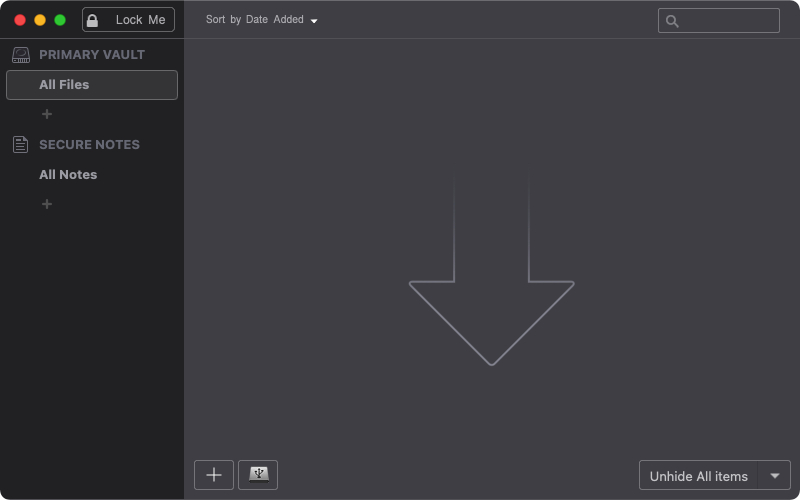Add a new folder under Primary Vault
The image size is (800, 500).
click(47, 114)
